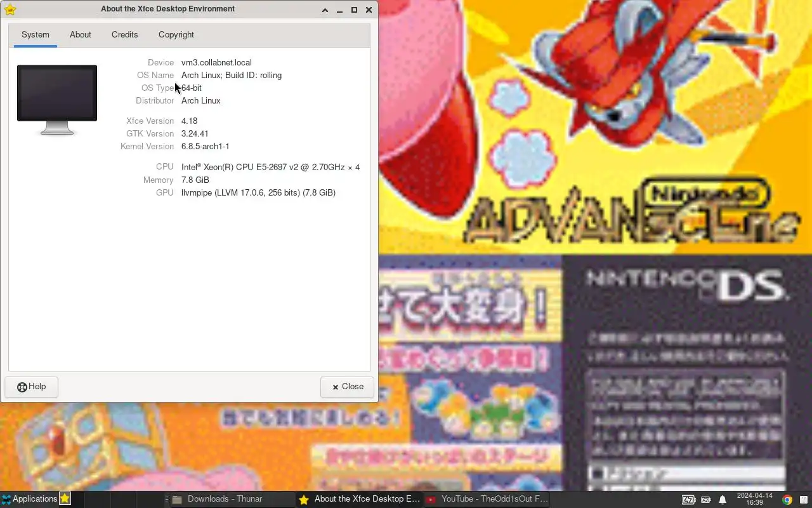Click the YouTube icon in the taskbar
Screen dimensions: 812x508
431,500
